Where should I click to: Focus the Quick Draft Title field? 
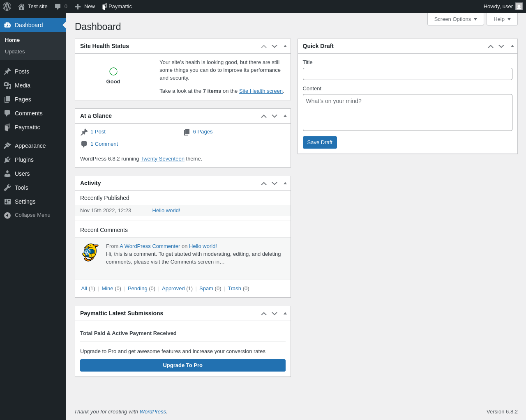(407, 74)
